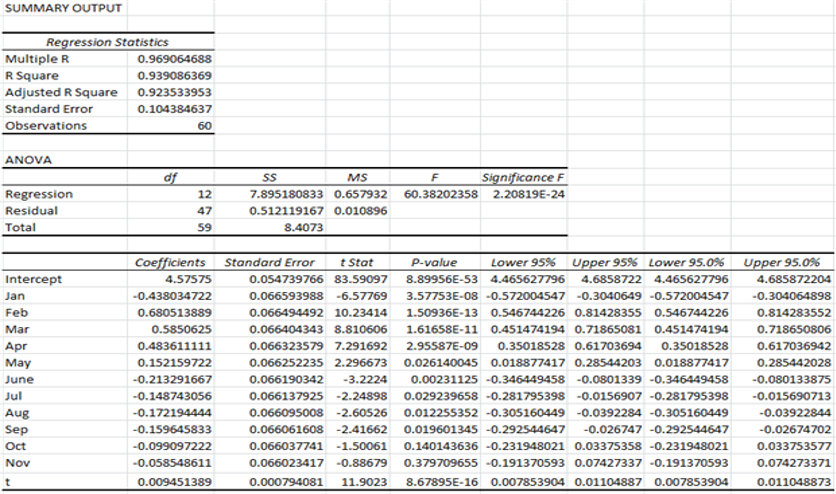836x494 pixels.
Task: Select the Jan coefficient -0.438034722
Action: 172,296
